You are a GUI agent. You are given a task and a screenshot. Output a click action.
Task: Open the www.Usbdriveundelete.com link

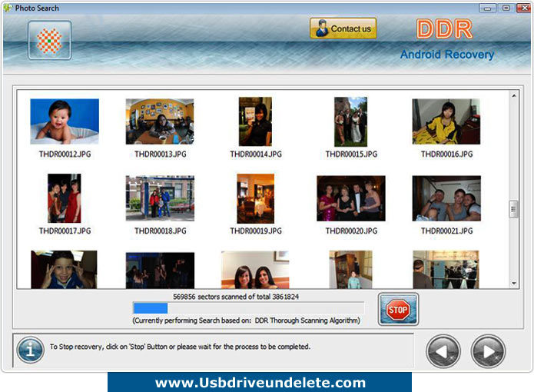[260, 383]
